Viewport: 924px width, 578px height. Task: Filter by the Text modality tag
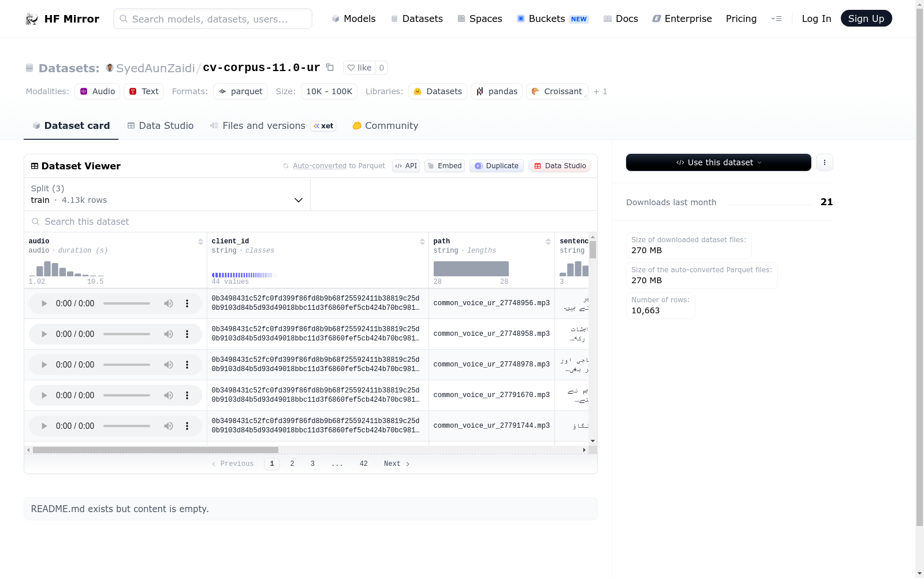(x=144, y=91)
